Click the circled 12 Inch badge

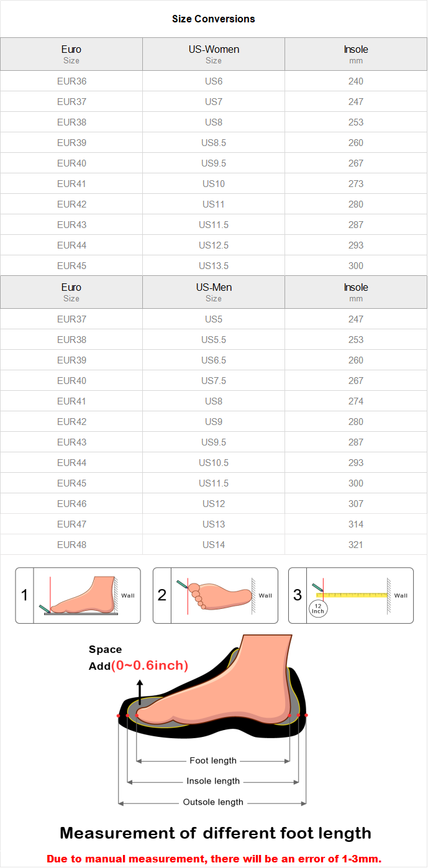317,609
